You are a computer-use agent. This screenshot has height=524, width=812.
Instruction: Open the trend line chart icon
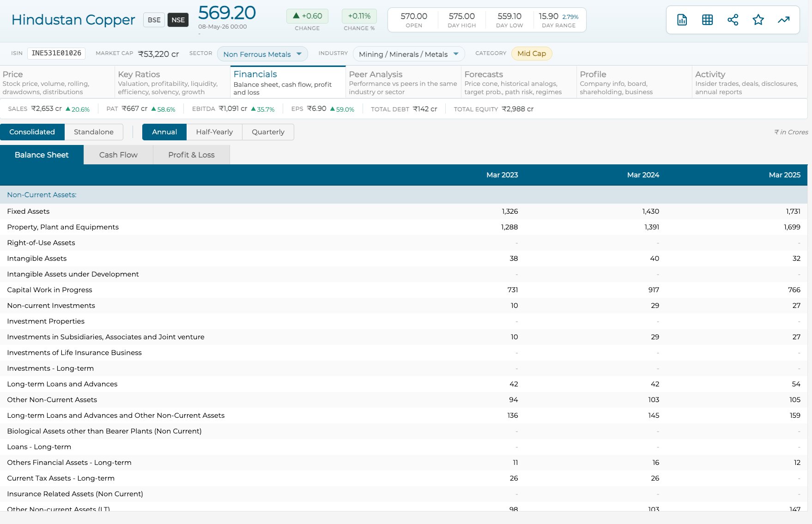pos(783,20)
